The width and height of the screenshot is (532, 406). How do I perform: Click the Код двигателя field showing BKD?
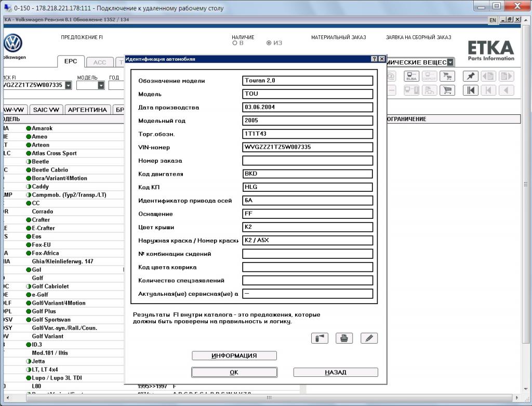tap(308, 174)
